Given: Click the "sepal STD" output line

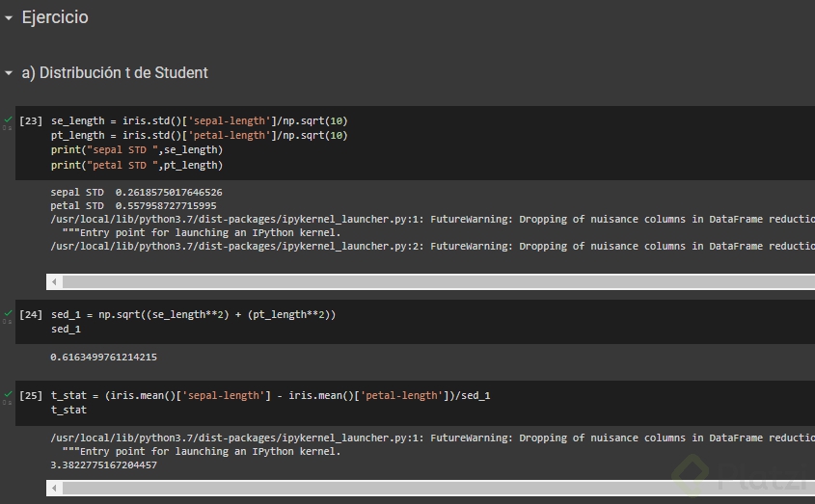Looking at the screenshot, I should (x=136, y=193).
